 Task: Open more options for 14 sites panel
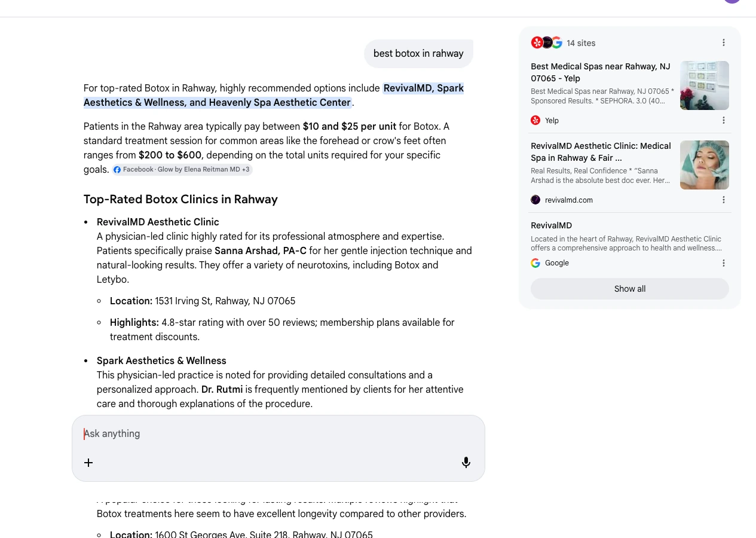(x=724, y=42)
